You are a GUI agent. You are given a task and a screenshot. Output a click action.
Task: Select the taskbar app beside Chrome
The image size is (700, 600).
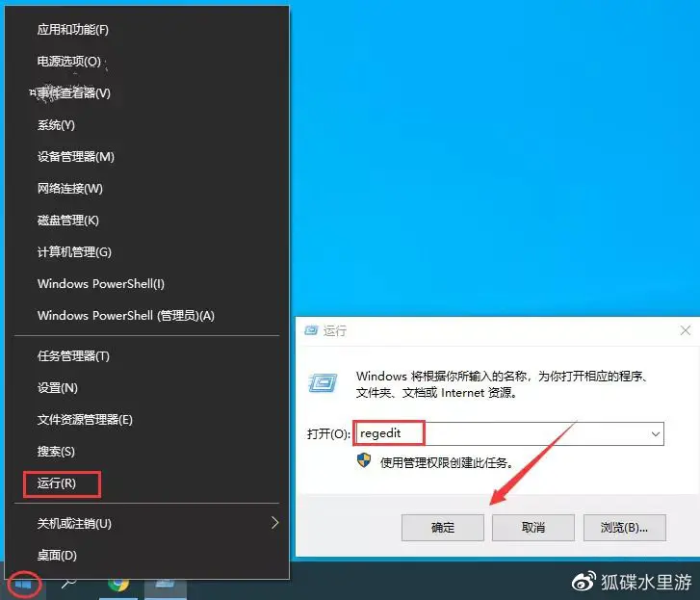tap(165, 587)
